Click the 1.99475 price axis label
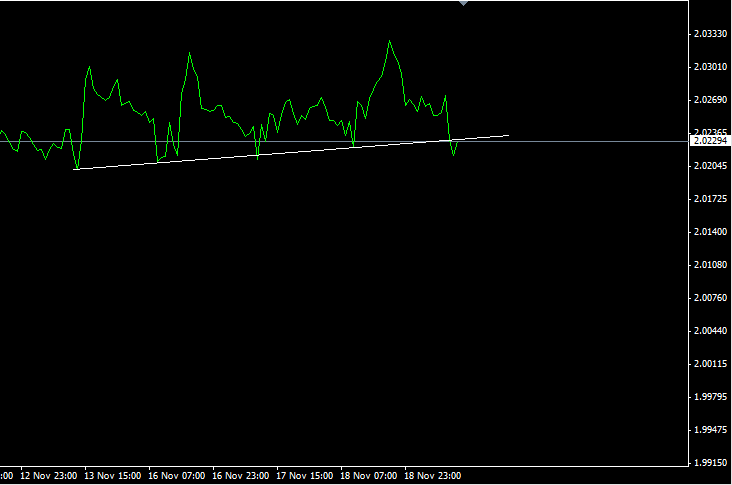 pos(711,430)
